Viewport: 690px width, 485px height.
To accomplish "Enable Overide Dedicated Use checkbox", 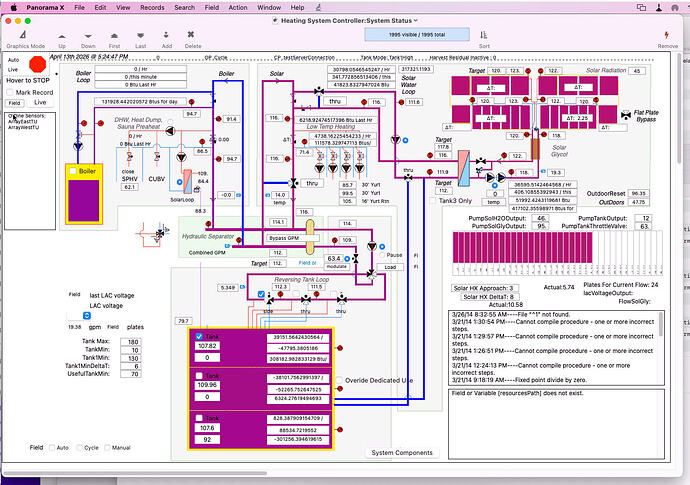I will tap(339, 380).
